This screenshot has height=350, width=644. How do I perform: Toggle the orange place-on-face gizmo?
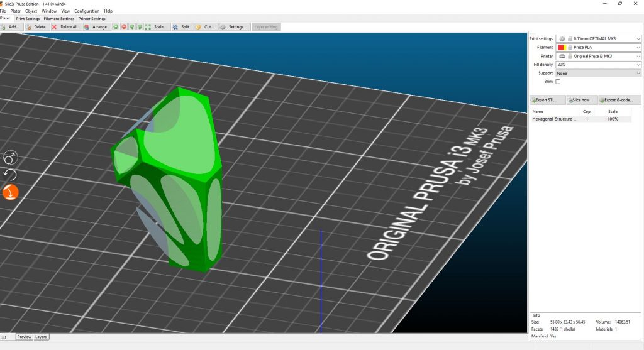click(10, 192)
